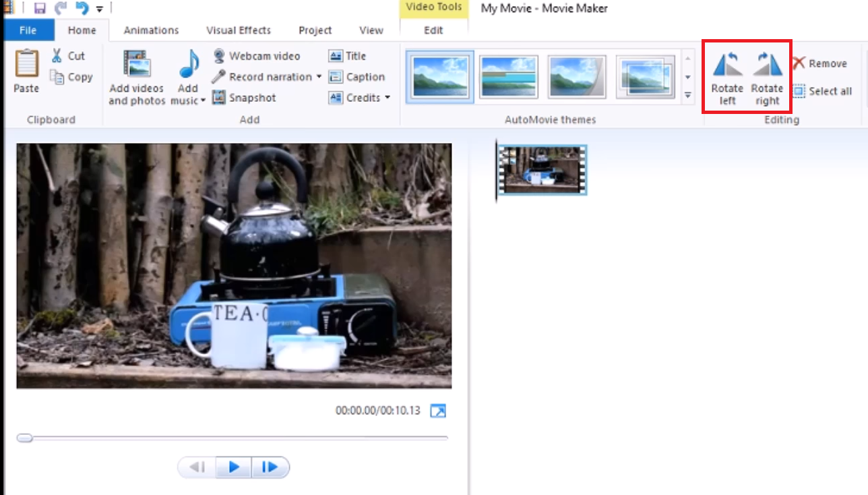868x495 pixels.
Task: Switch preview to full screen
Action: tap(437, 410)
